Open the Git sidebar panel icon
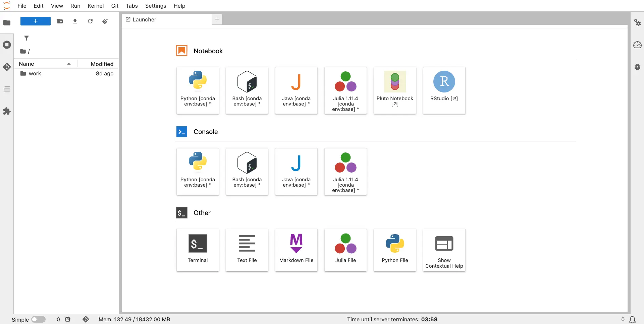644x324 pixels. point(7,67)
